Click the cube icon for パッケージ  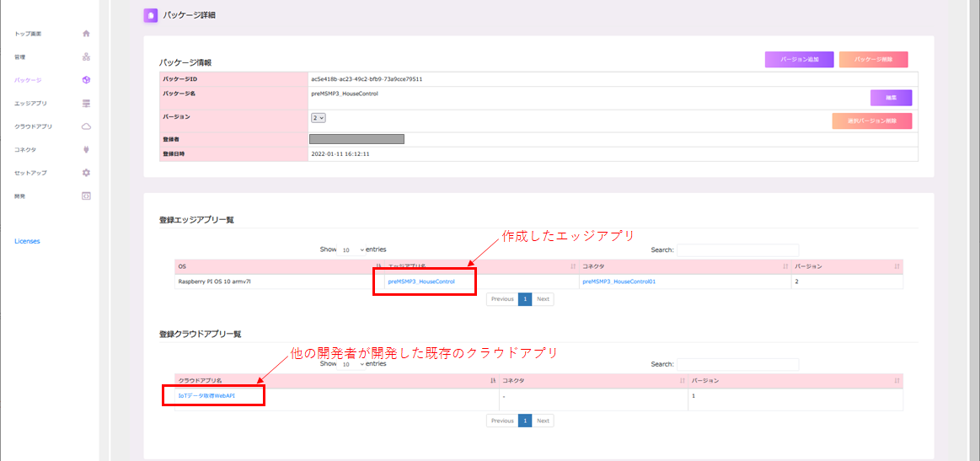point(86,80)
